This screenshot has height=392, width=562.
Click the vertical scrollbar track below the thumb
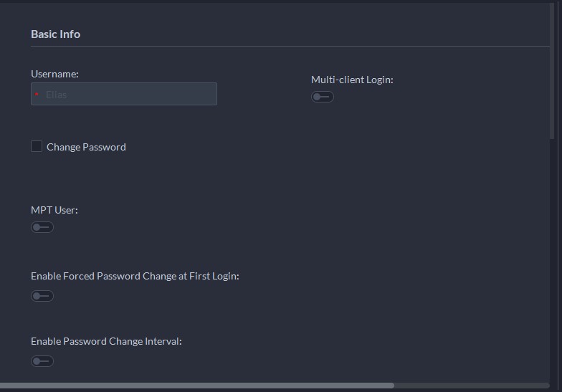[552, 261]
